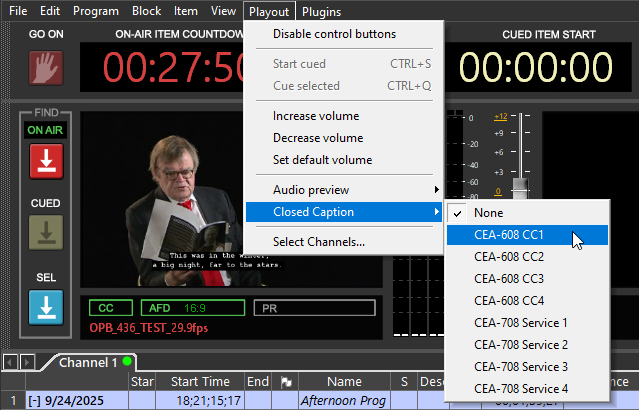Viewport: 639px width, 410px height.
Task: Click the End column header
Action: pyautogui.click(x=258, y=382)
